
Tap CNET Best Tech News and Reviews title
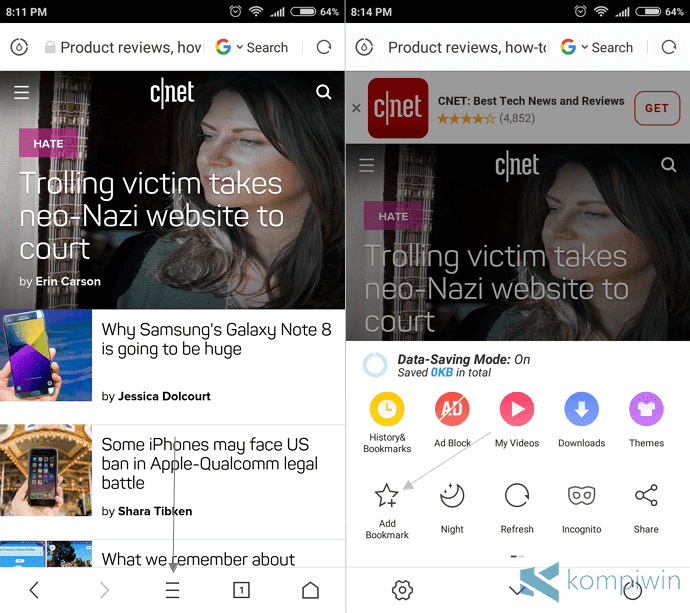point(531,101)
